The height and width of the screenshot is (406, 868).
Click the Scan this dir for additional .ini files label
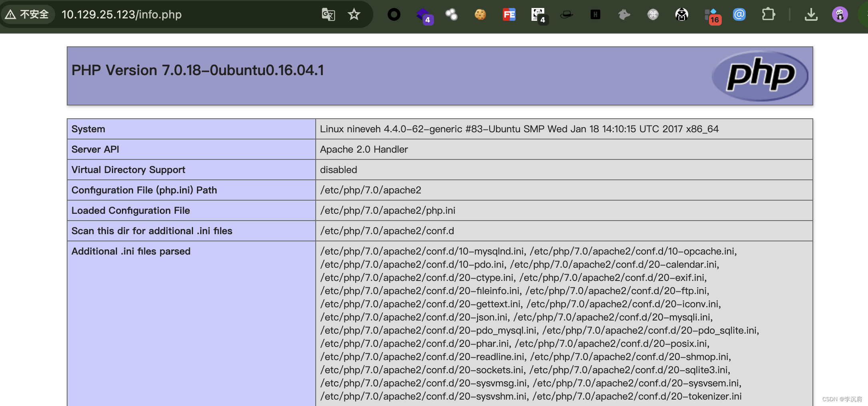click(152, 231)
